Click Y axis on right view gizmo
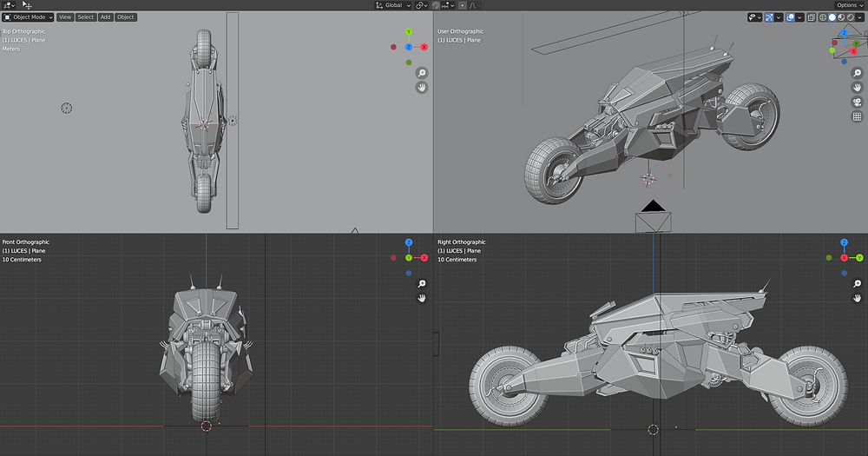The width and height of the screenshot is (868, 456). [x=859, y=258]
